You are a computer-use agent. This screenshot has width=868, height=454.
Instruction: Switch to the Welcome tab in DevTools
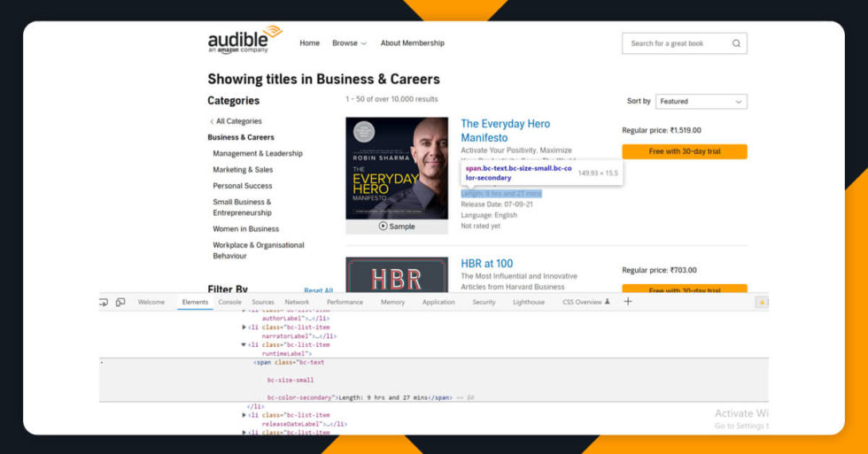point(151,302)
